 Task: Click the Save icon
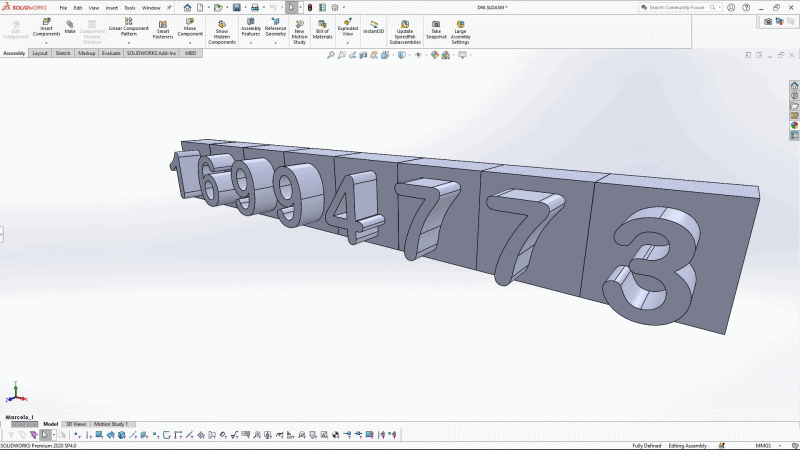coord(237,8)
